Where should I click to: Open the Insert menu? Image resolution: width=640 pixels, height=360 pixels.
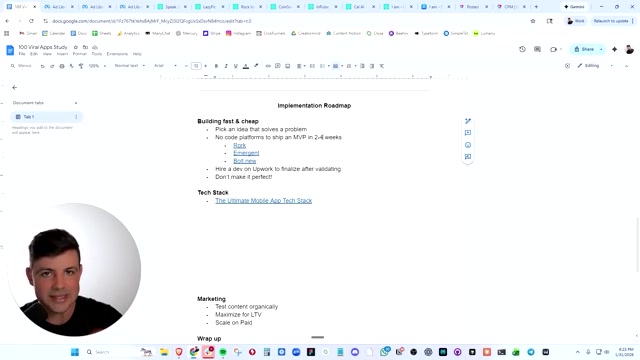point(62,54)
